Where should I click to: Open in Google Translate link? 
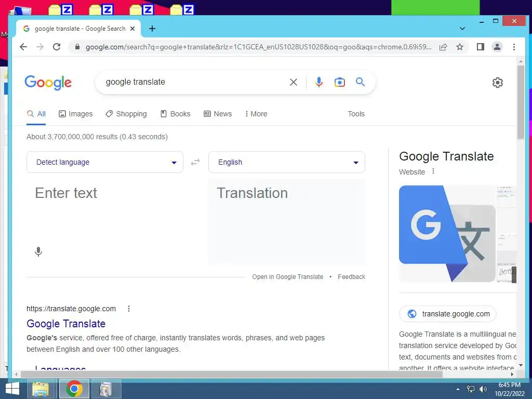click(x=288, y=277)
